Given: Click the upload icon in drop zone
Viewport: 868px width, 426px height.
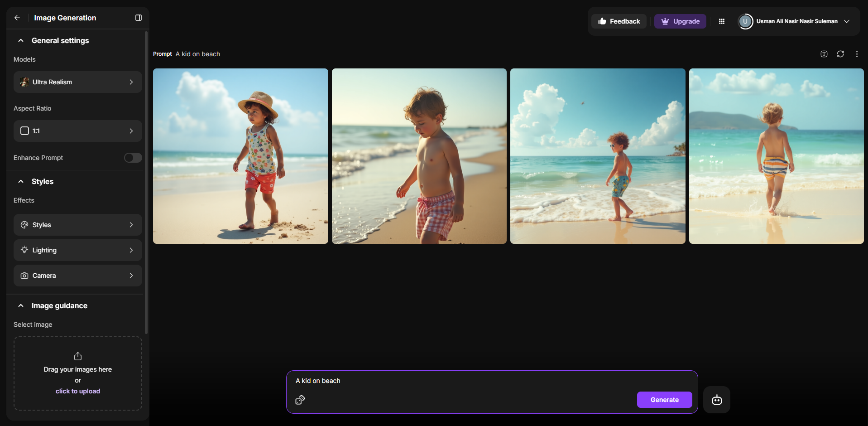Looking at the screenshot, I should coord(78,356).
